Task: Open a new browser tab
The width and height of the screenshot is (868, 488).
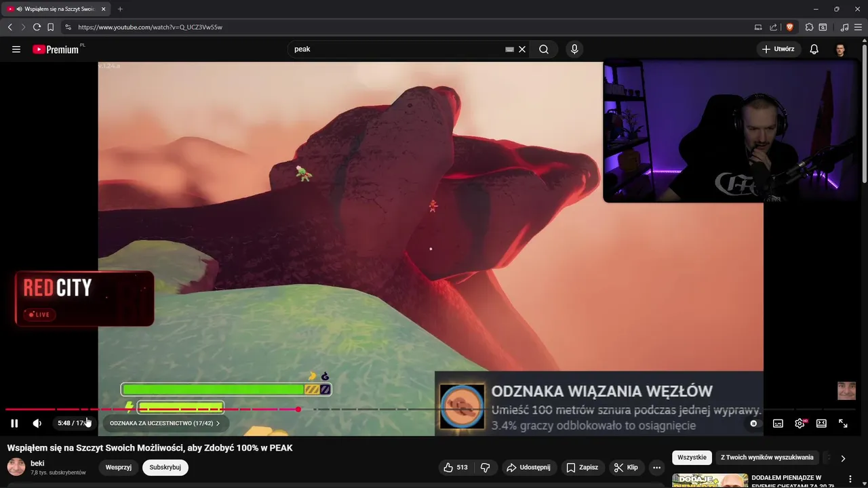Action: (x=120, y=9)
